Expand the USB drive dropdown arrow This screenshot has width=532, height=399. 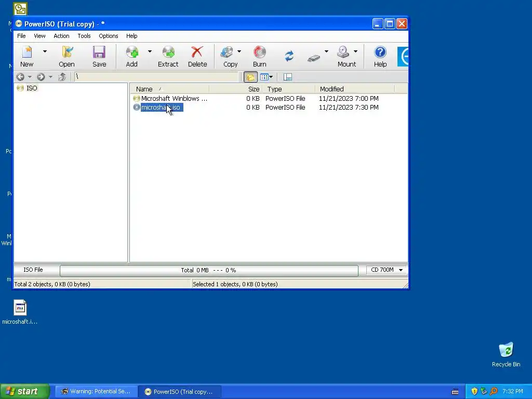click(x=326, y=51)
